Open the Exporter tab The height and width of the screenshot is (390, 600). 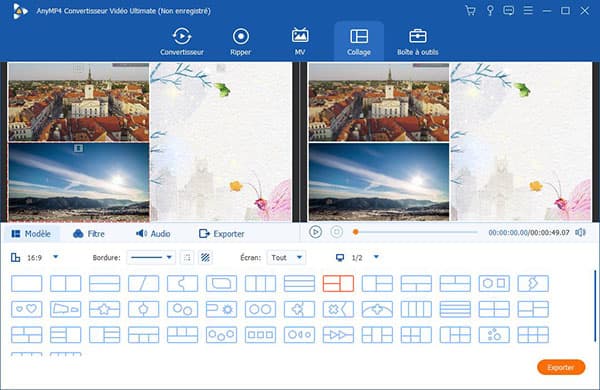click(x=222, y=234)
